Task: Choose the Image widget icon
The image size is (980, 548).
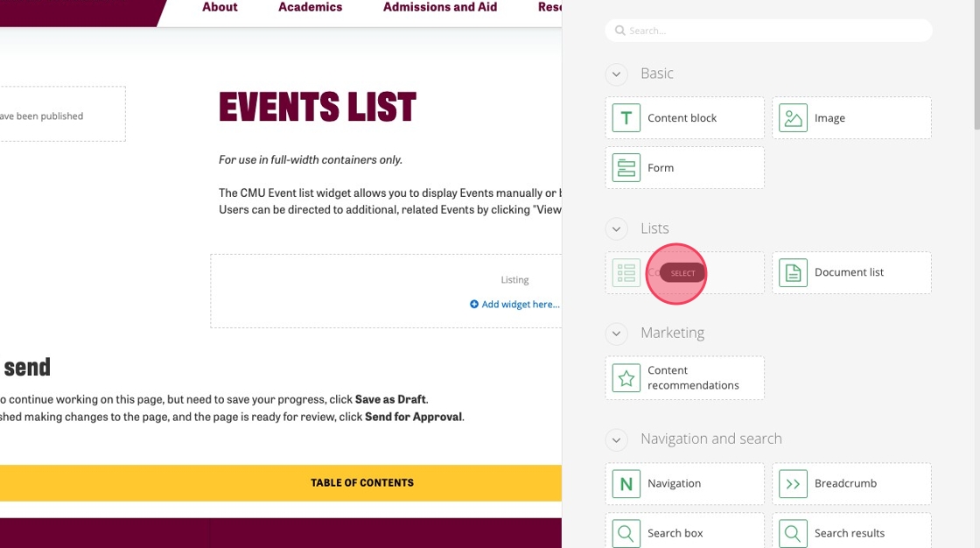Action: coord(793,118)
